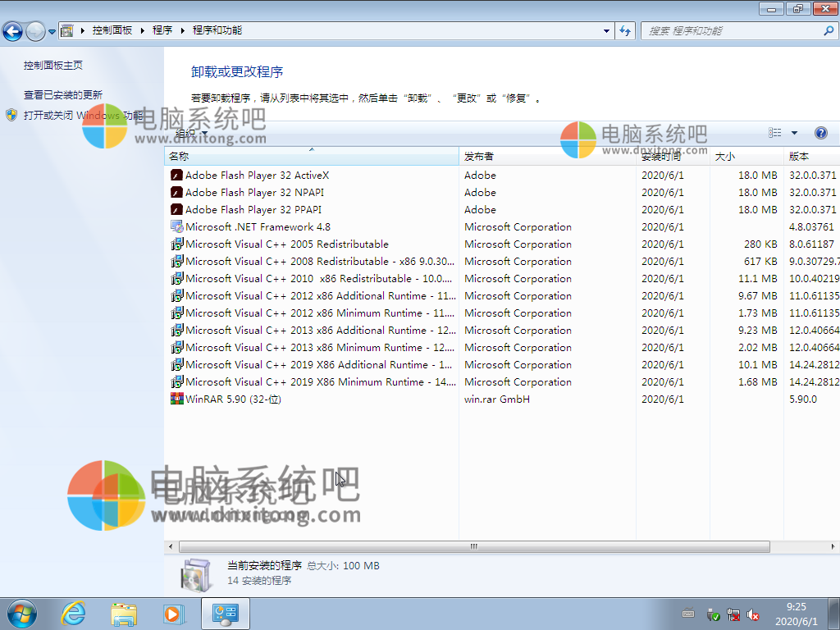Click 'win.rar GmbH' publisher cell
Viewport: 840px width, 630px height.
pos(497,399)
